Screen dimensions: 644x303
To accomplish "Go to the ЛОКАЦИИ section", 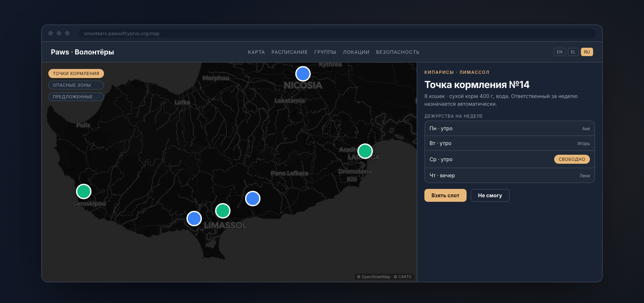I will [356, 52].
